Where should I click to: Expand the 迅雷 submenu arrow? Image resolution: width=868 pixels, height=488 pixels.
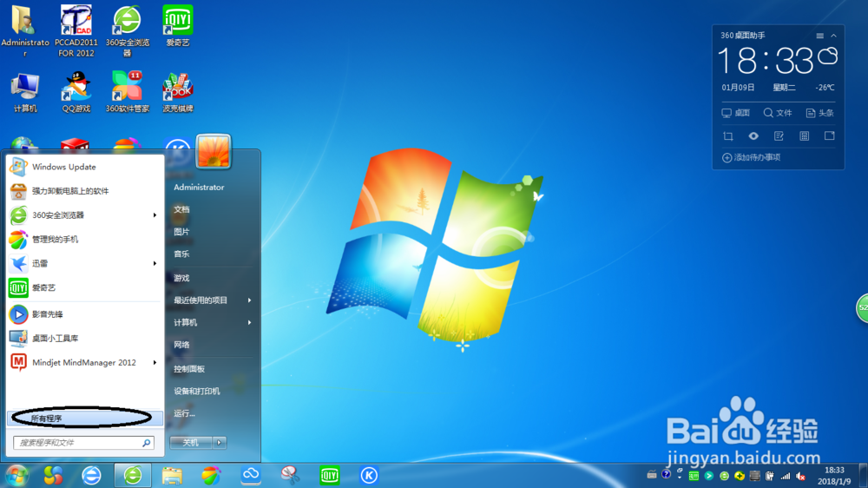(x=155, y=264)
